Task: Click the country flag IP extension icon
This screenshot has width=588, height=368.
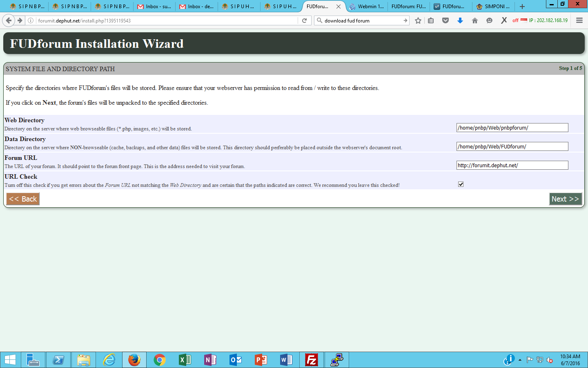Action: click(x=524, y=20)
